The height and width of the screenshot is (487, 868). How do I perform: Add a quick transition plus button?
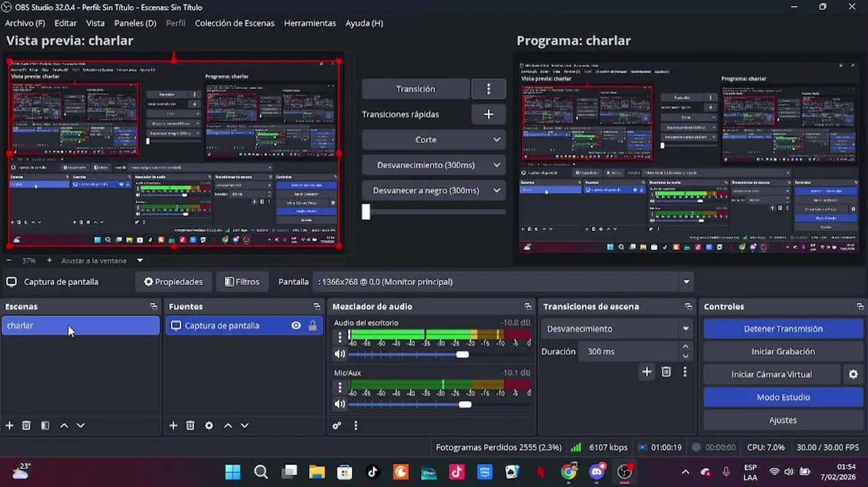(x=489, y=114)
